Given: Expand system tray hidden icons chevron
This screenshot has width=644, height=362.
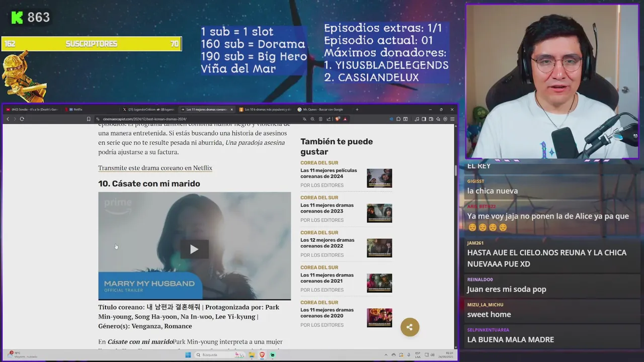Looking at the screenshot, I should tap(386, 355).
